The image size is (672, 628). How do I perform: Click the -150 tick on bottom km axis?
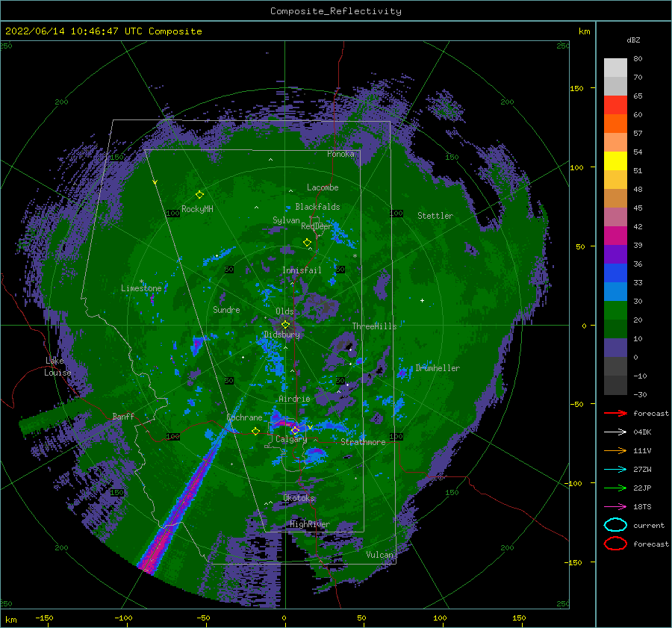(x=44, y=618)
